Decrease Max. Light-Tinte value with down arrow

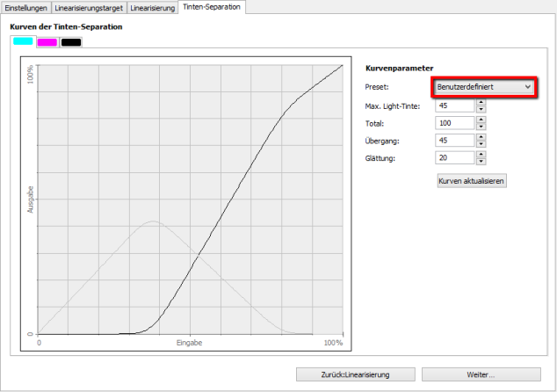[481, 109]
